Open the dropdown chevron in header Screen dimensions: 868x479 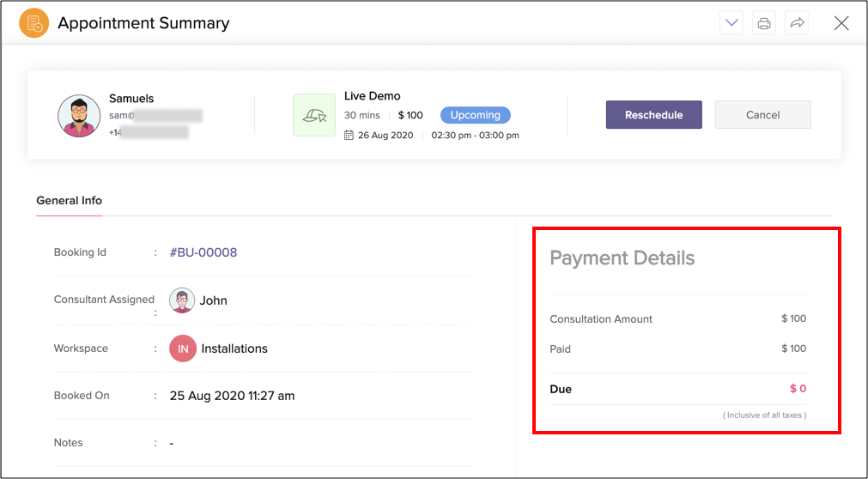731,23
